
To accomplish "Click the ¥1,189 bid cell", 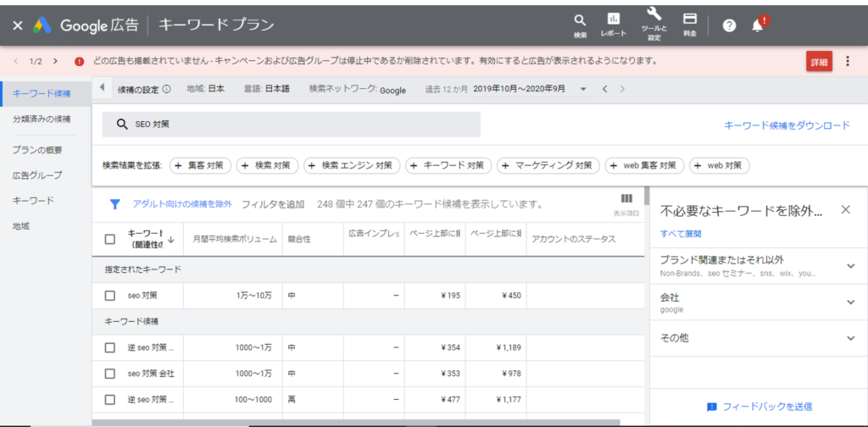I will pos(496,348).
